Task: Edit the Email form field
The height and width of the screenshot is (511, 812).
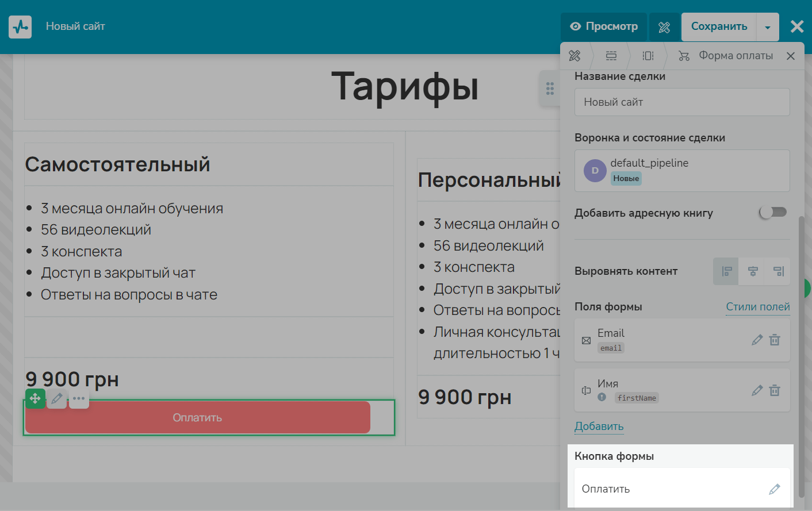Action: click(x=757, y=340)
